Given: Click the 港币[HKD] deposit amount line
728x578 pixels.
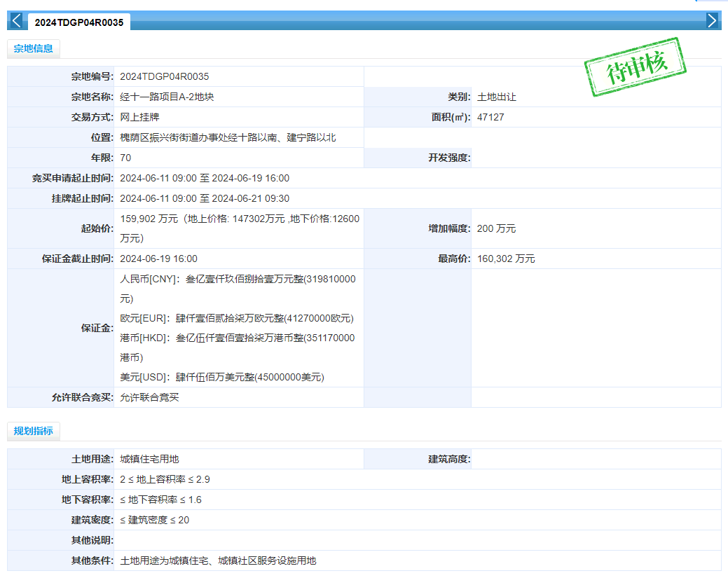Looking at the screenshot, I should [238, 348].
